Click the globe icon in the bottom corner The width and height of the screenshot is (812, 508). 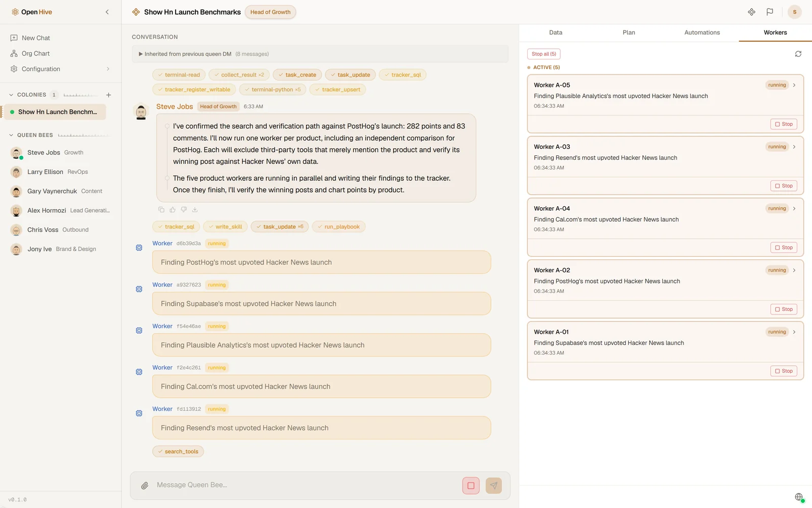pyautogui.click(x=799, y=497)
